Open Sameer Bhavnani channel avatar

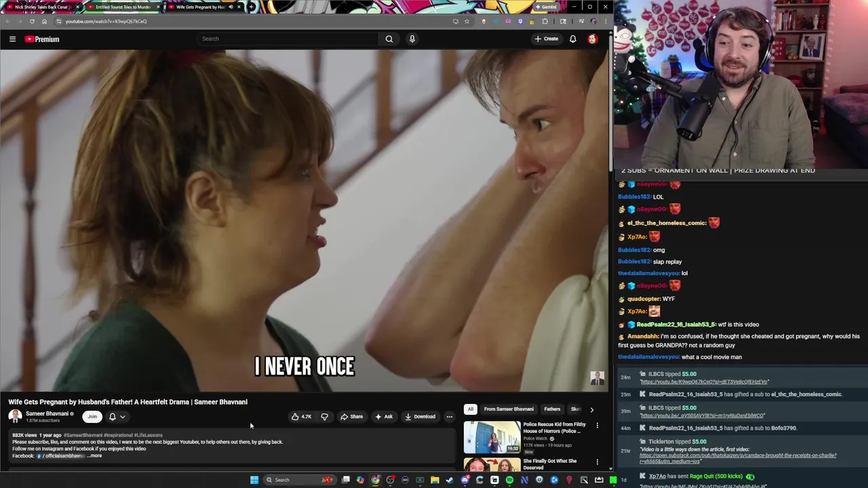(x=15, y=417)
